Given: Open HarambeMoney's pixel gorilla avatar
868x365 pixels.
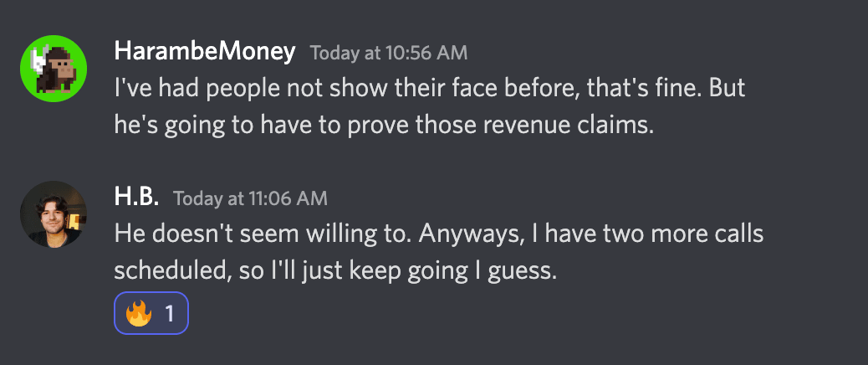Looking at the screenshot, I should pyautogui.click(x=54, y=69).
